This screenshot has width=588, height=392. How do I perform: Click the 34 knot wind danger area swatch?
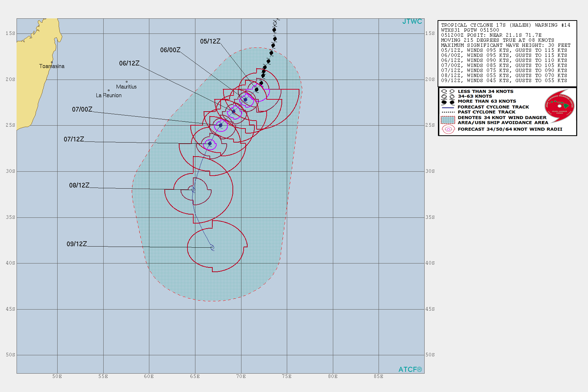coord(448,120)
